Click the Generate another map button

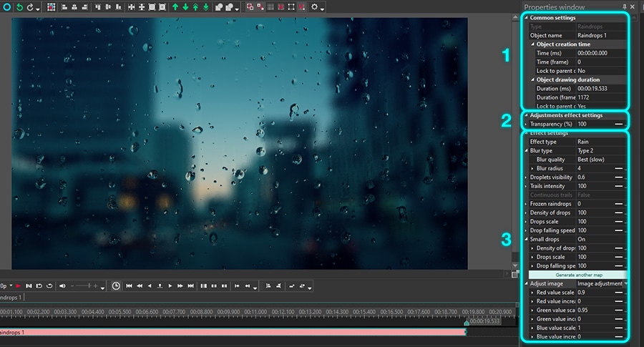click(x=578, y=275)
